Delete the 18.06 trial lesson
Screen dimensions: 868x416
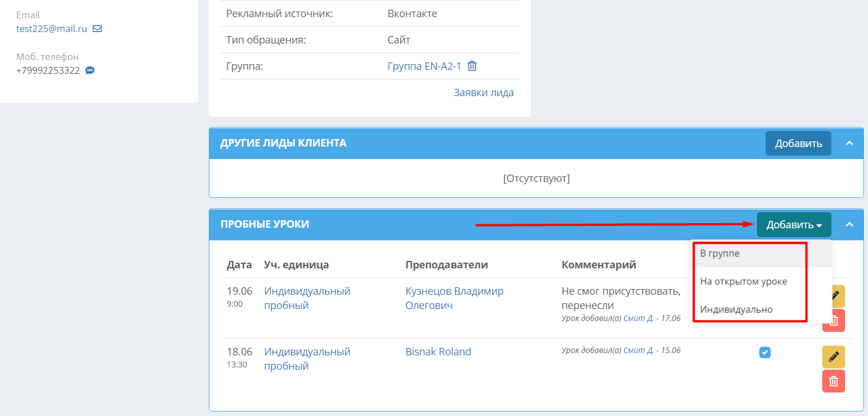pos(834,381)
